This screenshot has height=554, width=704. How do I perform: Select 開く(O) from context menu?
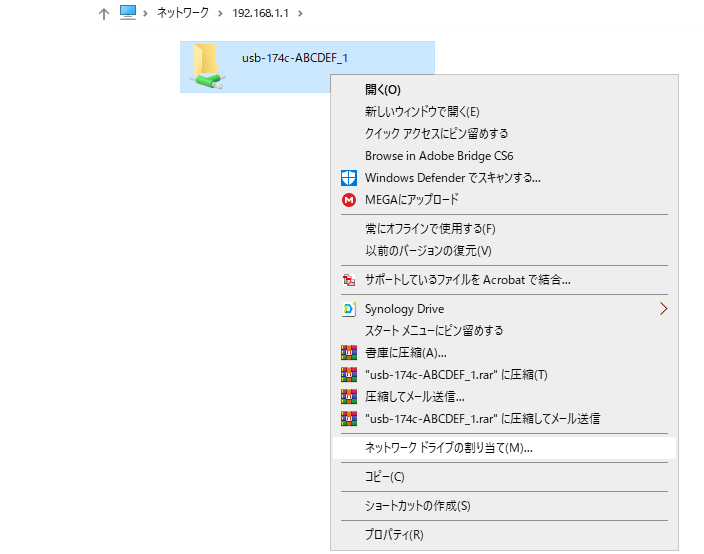pos(504,90)
